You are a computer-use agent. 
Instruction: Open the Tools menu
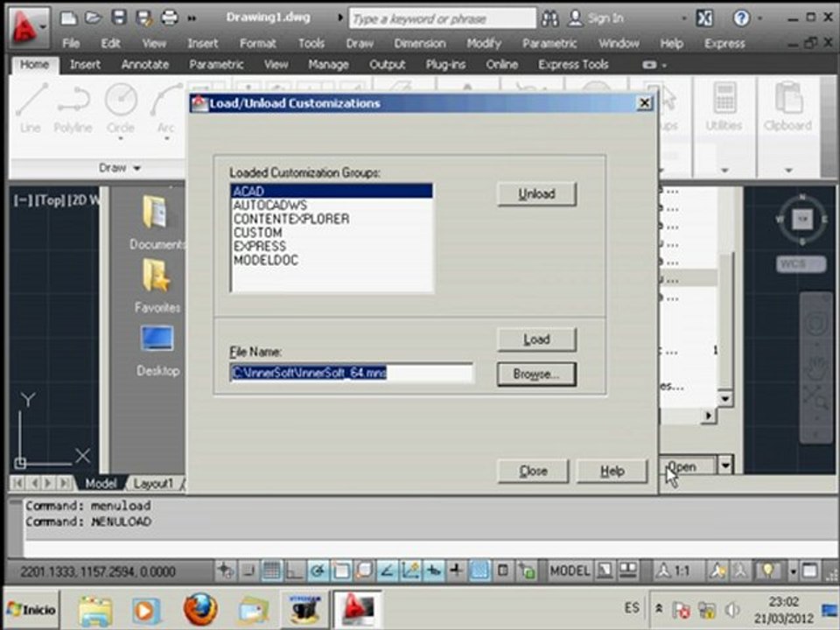tap(311, 44)
